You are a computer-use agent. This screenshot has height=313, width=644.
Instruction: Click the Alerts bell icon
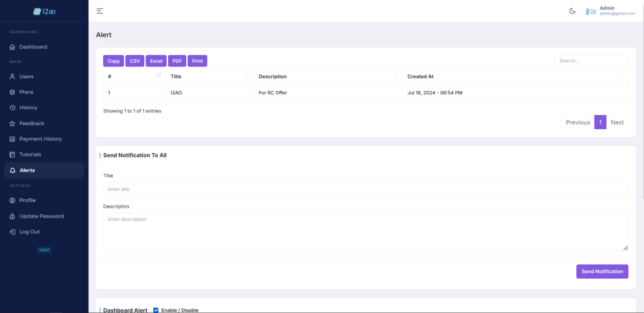coord(12,170)
